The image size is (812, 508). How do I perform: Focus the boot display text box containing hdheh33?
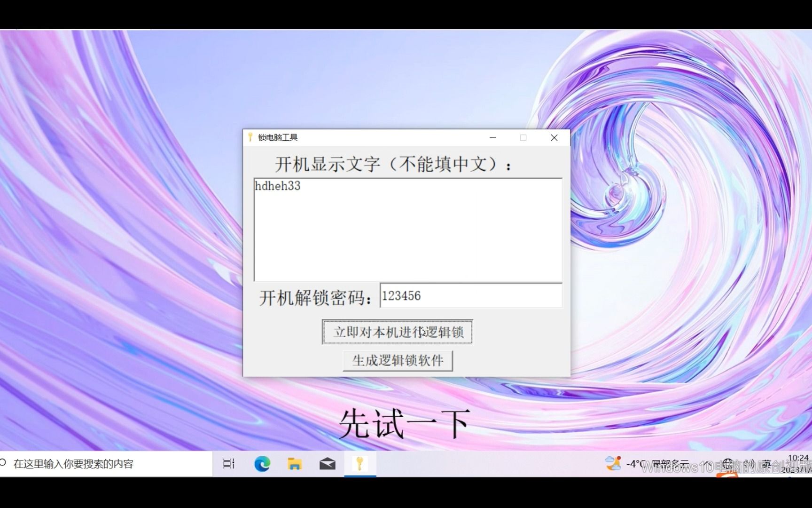408,230
